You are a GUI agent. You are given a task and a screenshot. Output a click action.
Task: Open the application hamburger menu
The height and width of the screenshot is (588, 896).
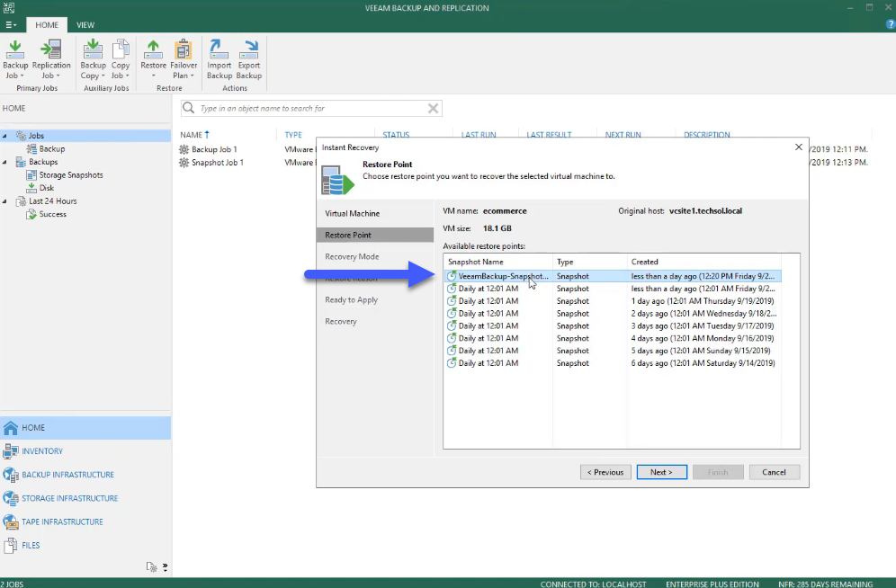pos(11,25)
